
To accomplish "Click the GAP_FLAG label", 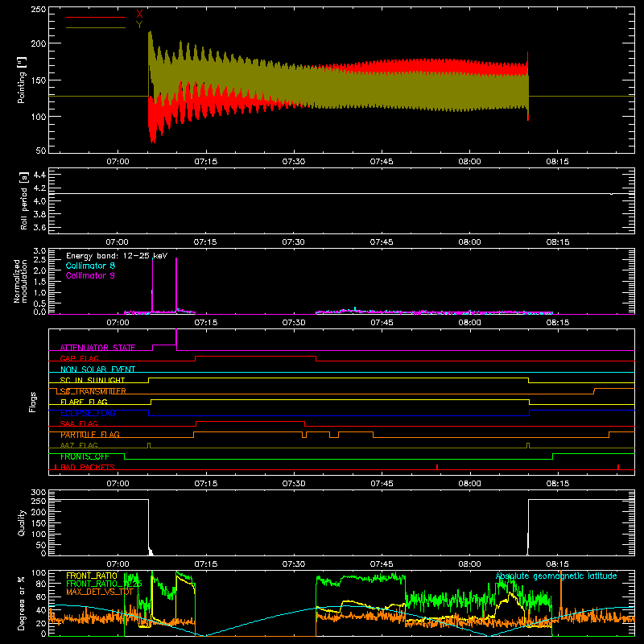I will tap(79, 358).
